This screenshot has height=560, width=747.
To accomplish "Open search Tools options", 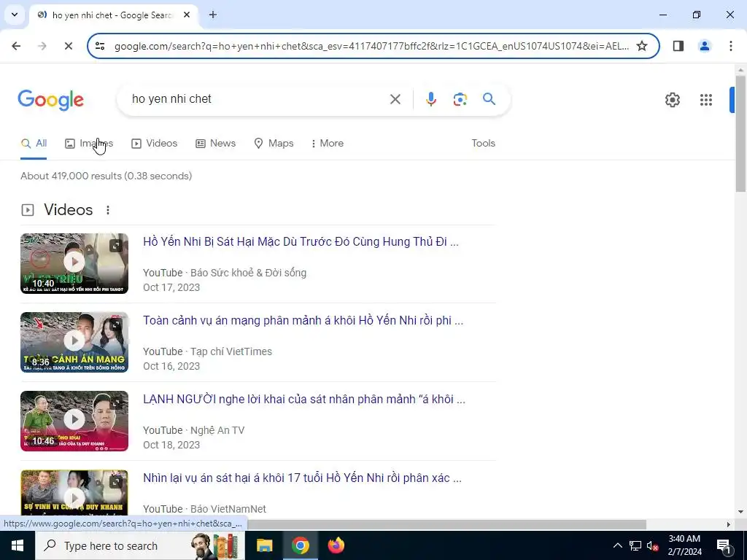I will click(483, 144).
